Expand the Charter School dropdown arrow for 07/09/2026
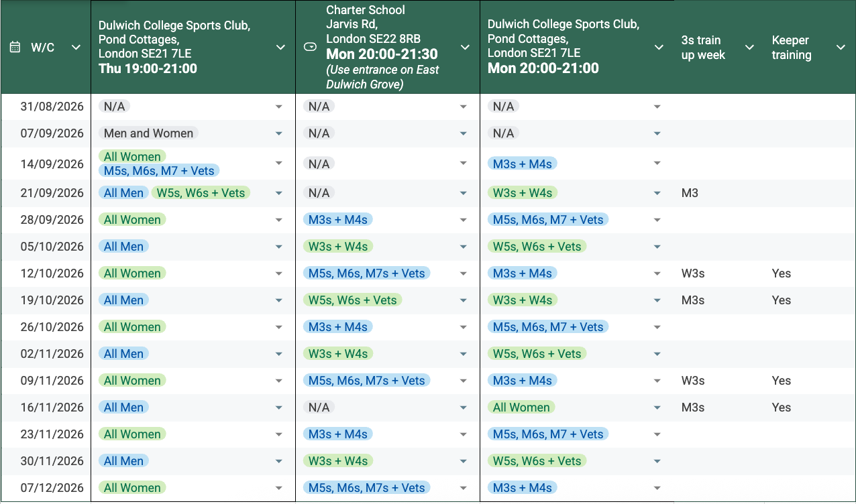Image resolution: width=856 pixels, height=504 pixels. pyautogui.click(x=463, y=133)
